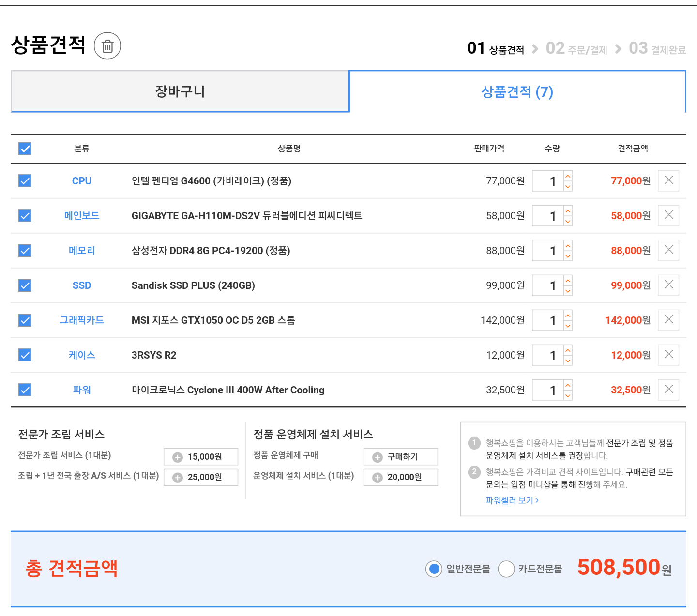Click the total amount 508,500원
Image resolution: width=697 pixels, height=616 pixels.
point(624,568)
